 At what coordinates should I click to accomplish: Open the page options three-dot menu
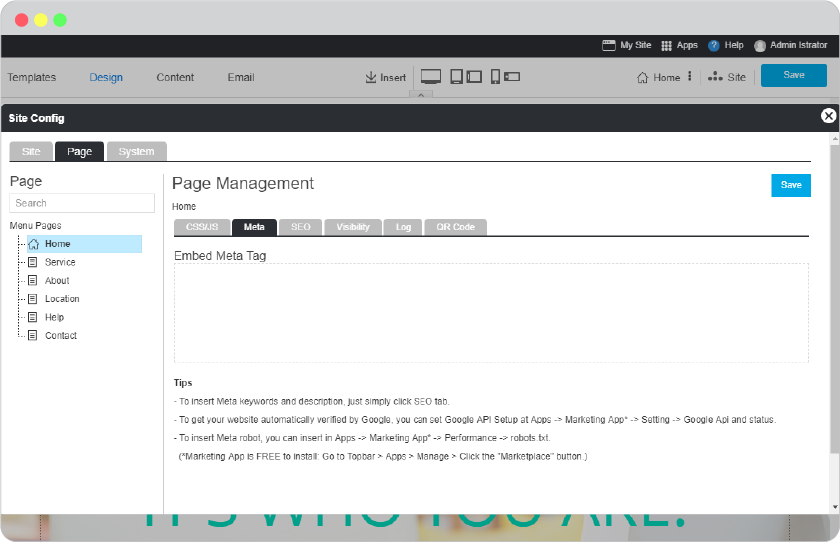coord(689,77)
